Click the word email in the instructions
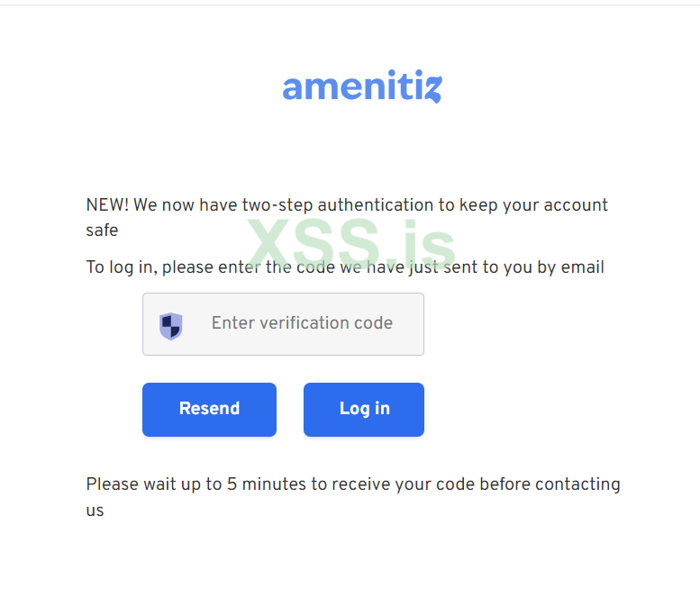Image resolution: width=700 pixels, height=597 pixels. (583, 267)
